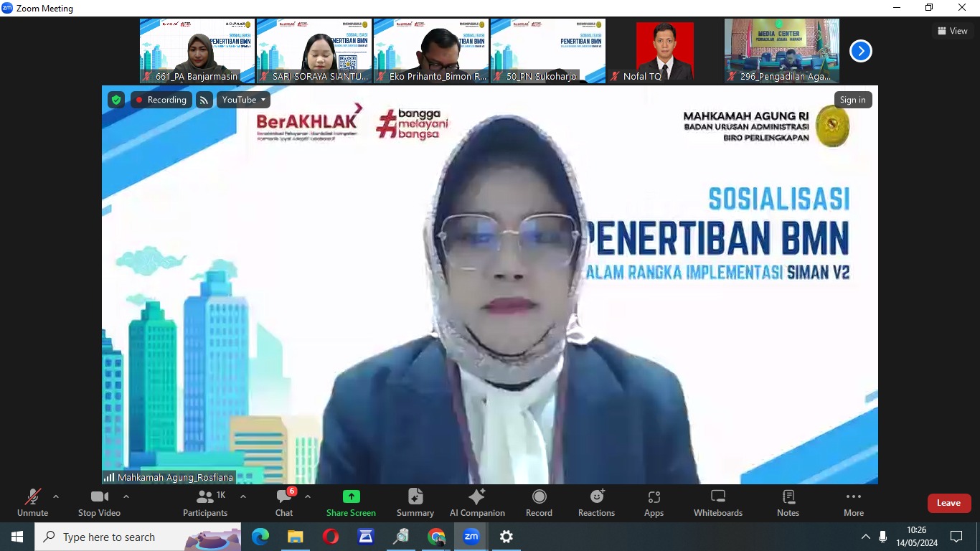
Task: Open the Reactions menu
Action: tap(596, 502)
